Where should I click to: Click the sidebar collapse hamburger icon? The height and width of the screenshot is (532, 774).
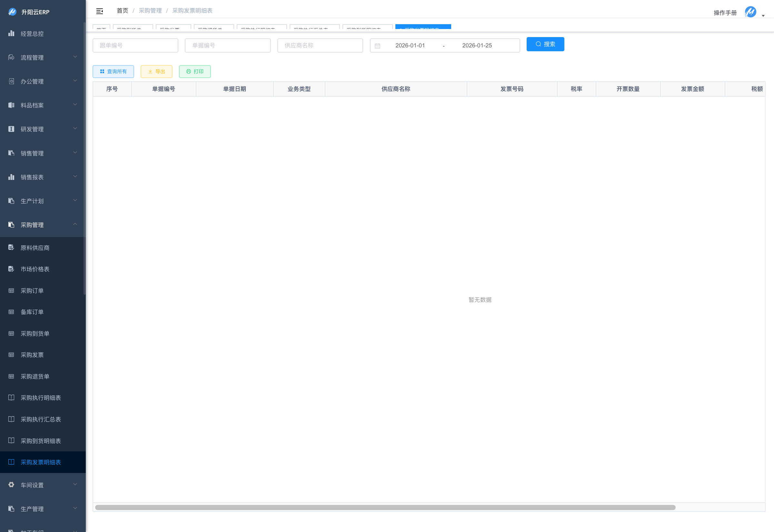[99, 11]
